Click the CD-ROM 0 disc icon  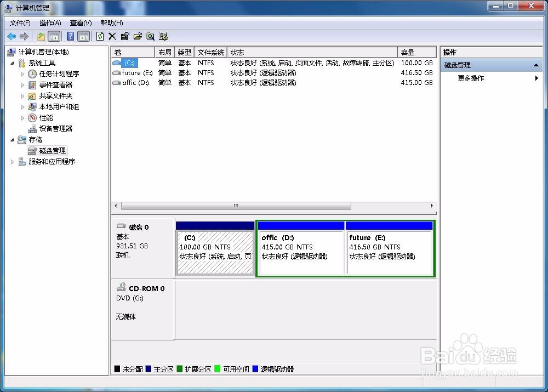(121, 287)
